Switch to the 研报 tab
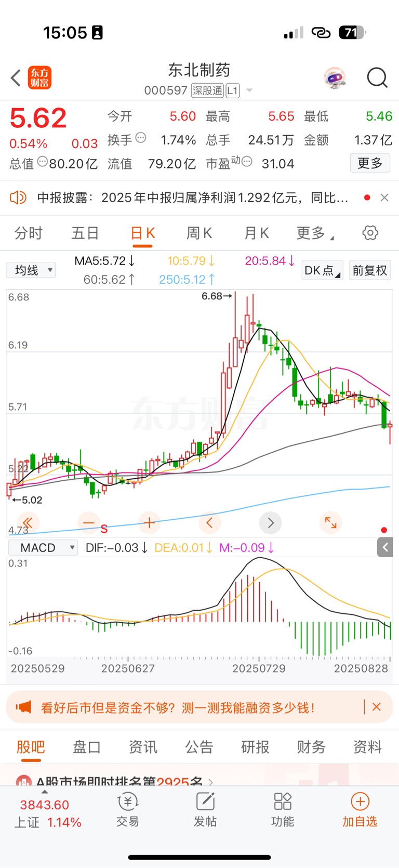 (x=255, y=747)
